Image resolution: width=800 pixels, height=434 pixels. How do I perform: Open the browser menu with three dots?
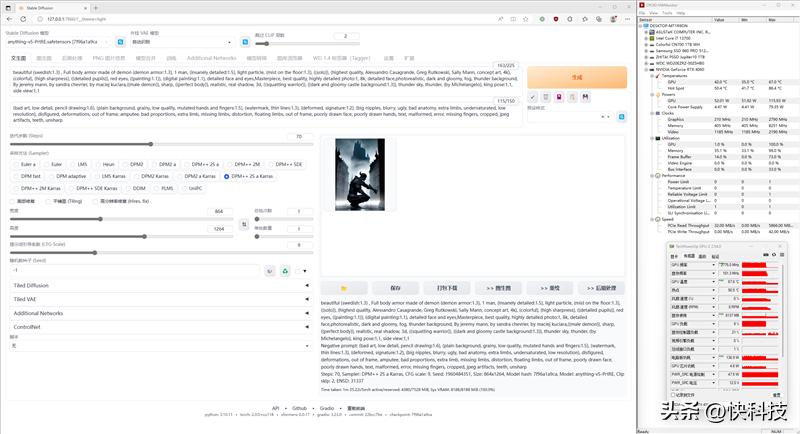pyautogui.click(x=628, y=19)
